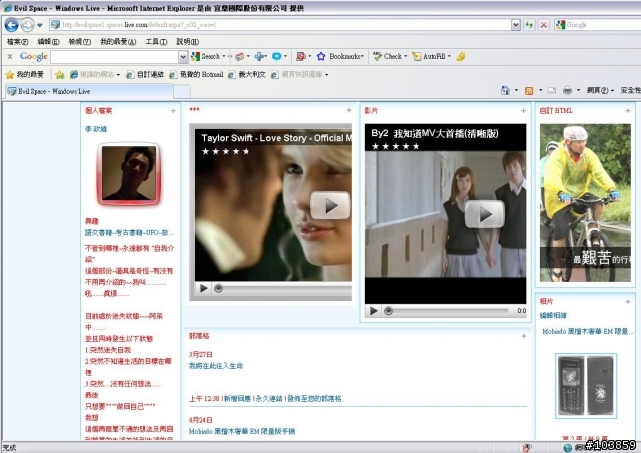Play the Taylor Swift Love Story video overlay

click(330, 206)
